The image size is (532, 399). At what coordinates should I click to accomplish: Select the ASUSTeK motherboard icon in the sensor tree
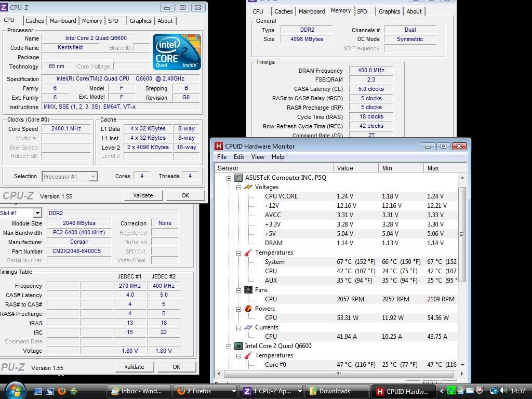pos(238,178)
